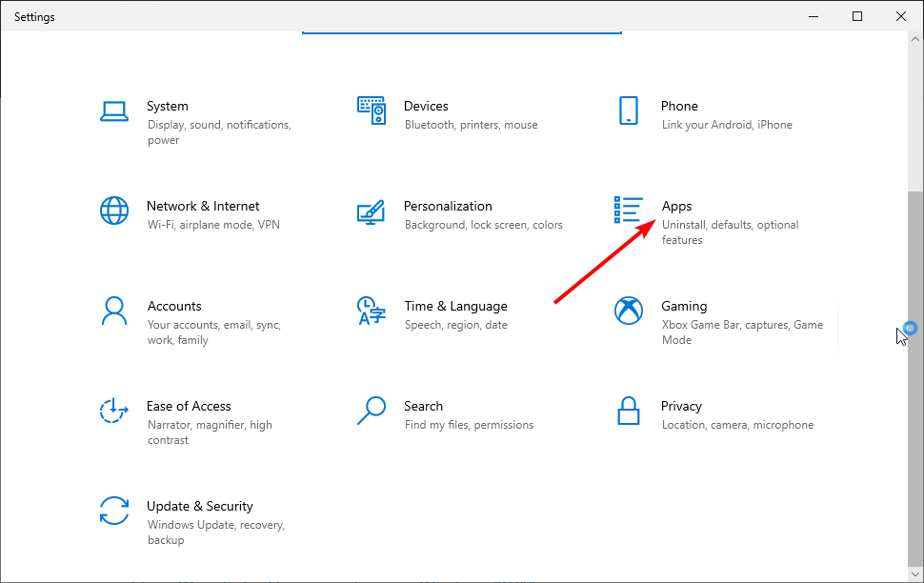Select the Privacy padlock icon
Screen dimensions: 924x583
point(629,411)
